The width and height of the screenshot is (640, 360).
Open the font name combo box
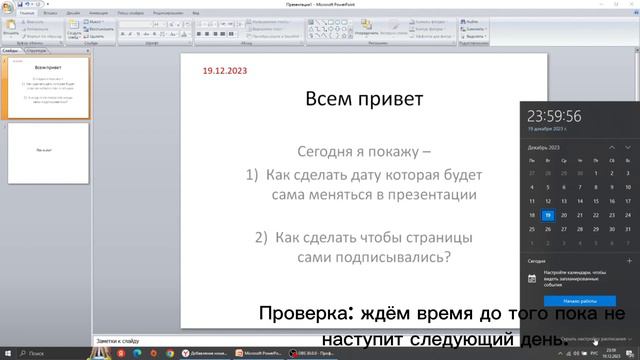click(x=136, y=24)
